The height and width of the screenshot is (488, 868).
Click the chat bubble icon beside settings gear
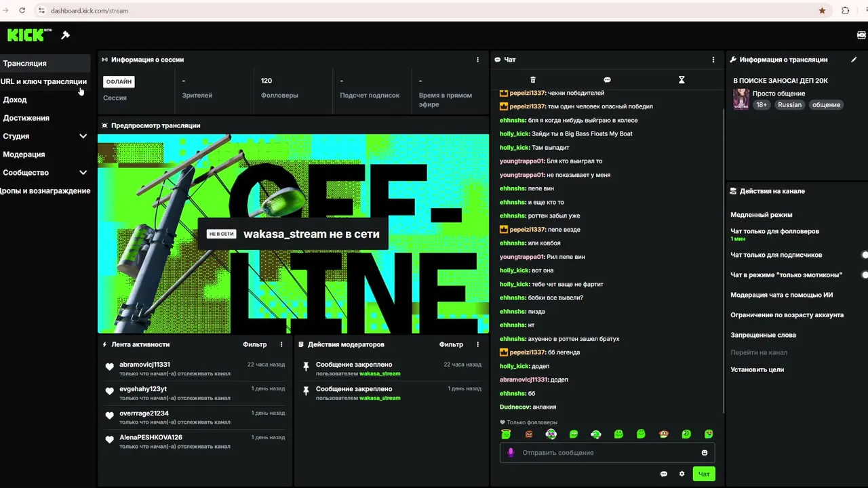664,474
